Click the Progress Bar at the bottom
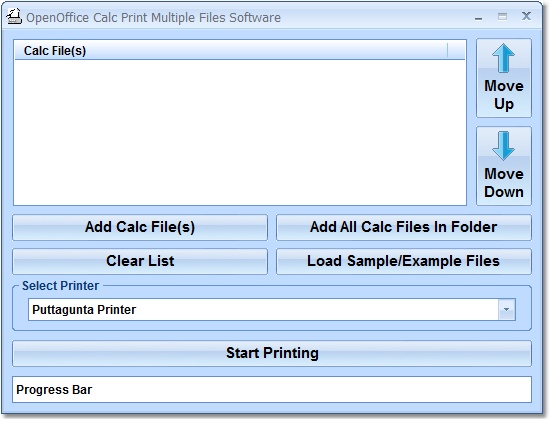 pos(272,389)
